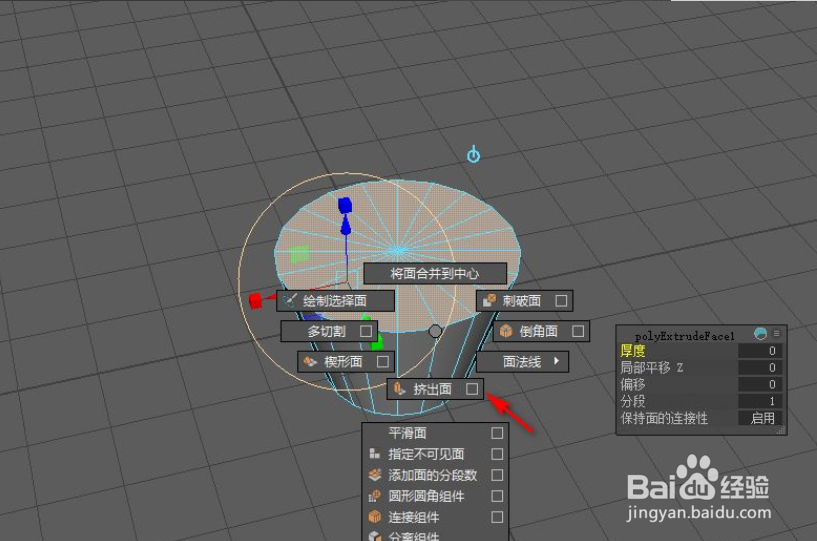Expand the 面法线 submenu arrow
The width and height of the screenshot is (817, 541).
coord(556,361)
